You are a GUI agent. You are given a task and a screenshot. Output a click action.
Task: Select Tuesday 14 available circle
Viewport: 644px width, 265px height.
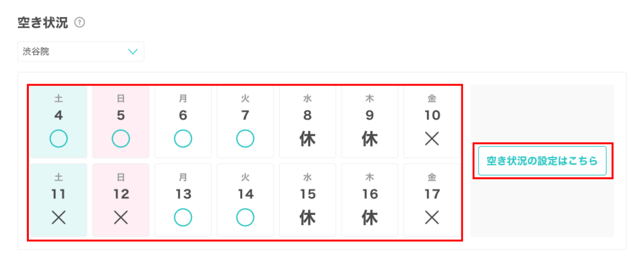[x=245, y=217]
